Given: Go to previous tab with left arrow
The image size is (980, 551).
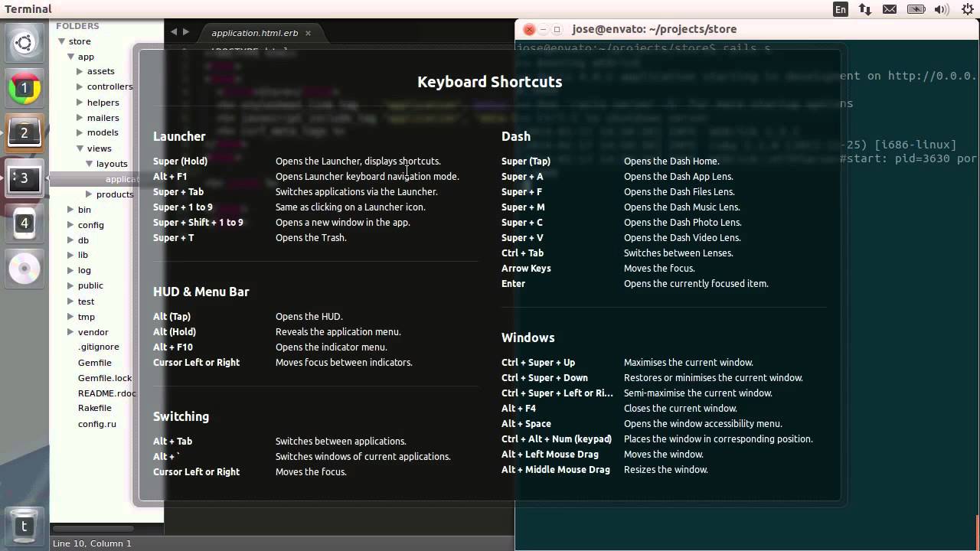Looking at the screenshot, I should pos(174,32).
